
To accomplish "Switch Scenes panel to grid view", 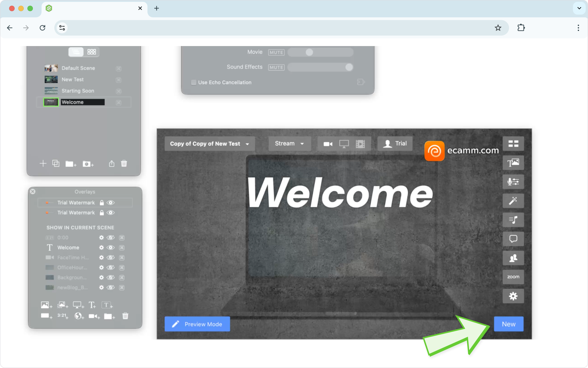I will 92,52.
